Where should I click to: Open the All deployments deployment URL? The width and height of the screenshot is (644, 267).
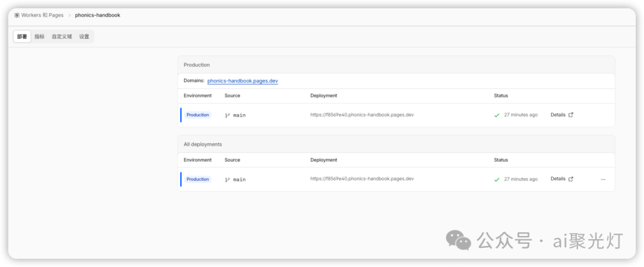click(x=362, y=179)
